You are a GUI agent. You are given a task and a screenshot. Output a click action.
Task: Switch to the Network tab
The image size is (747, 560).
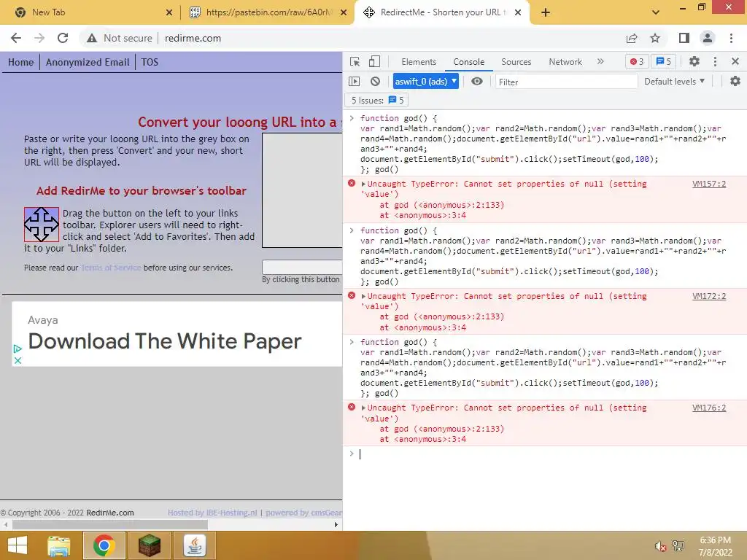click(565, 62)
